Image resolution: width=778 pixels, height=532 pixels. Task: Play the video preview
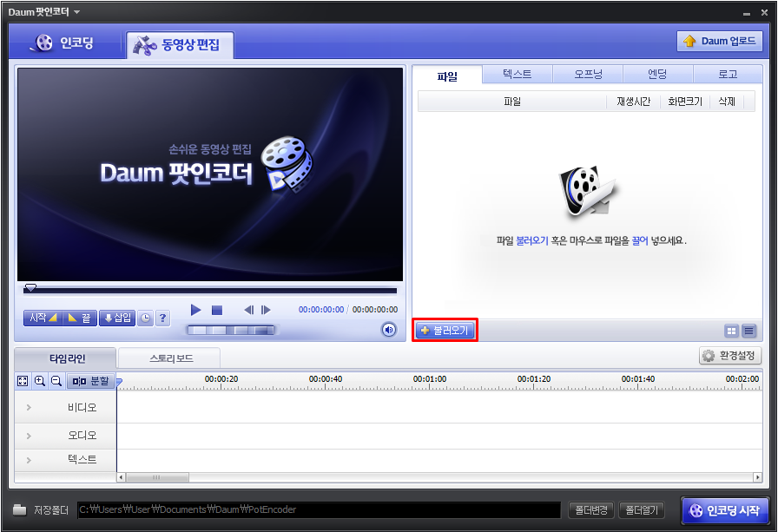pos(196,310)
